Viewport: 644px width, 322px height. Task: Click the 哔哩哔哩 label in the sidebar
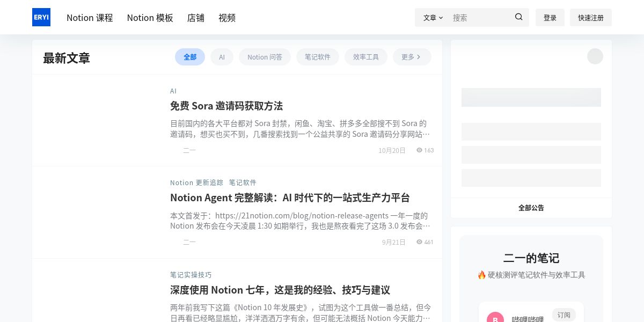(x=528, y=319)
